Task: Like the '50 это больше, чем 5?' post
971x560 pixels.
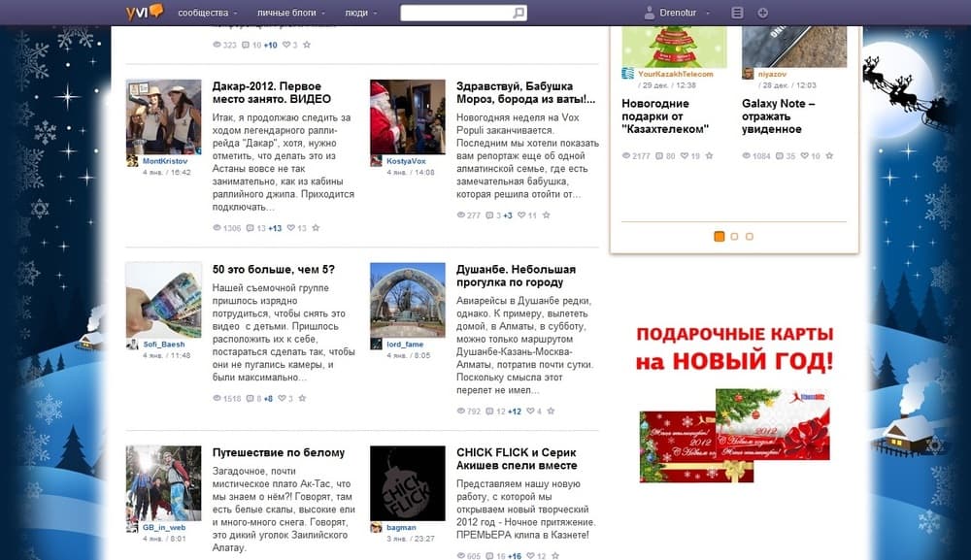Action: (282, 399)
